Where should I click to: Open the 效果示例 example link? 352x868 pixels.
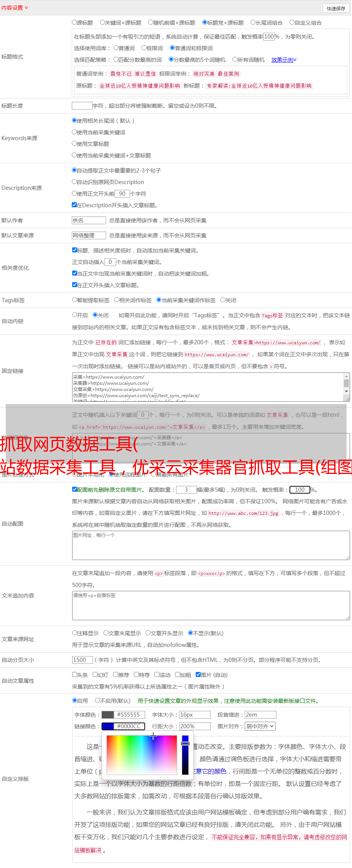click(284, 60)
